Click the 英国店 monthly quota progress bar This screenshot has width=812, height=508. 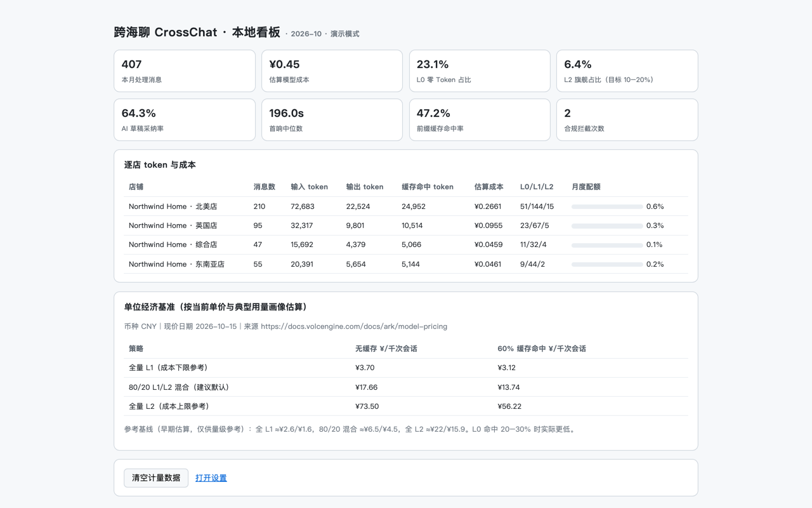(x=607, y=225)
